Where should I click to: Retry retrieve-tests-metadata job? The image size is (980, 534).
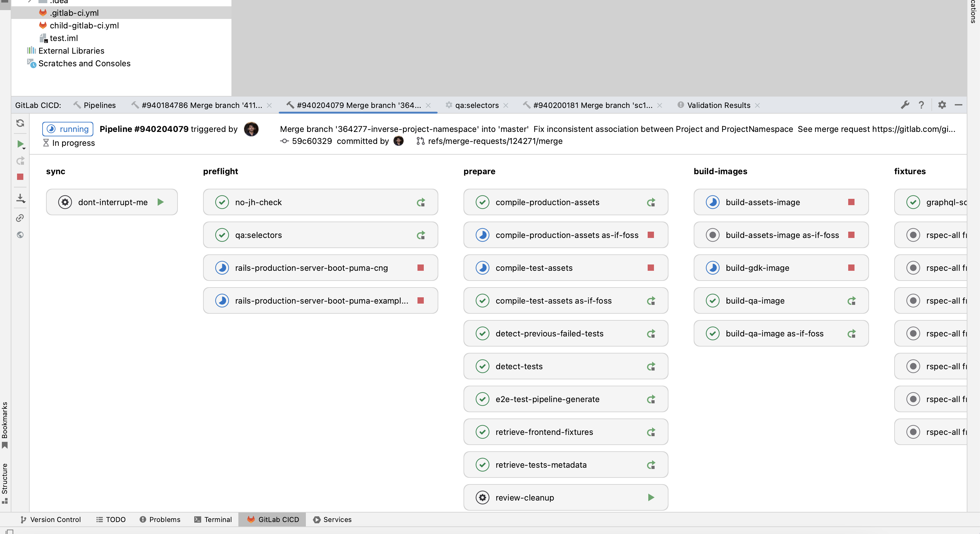[651, 465]
